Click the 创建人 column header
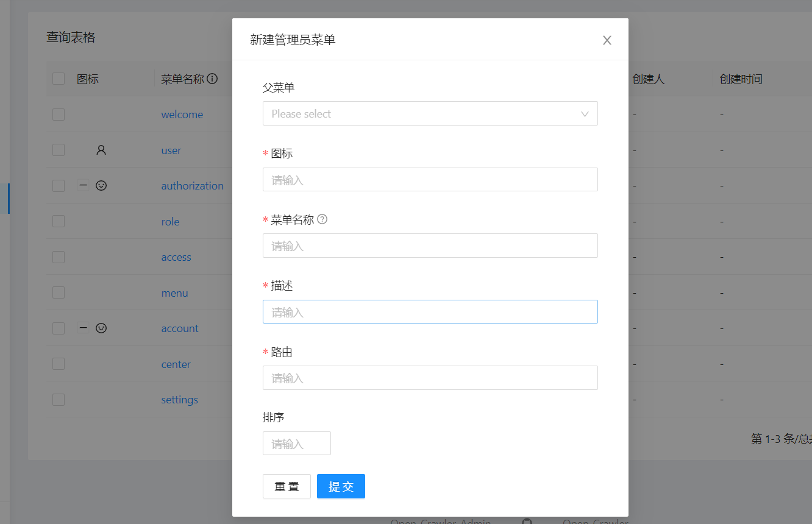This screenshot has height=524, width=812. (x=648, y=79)
